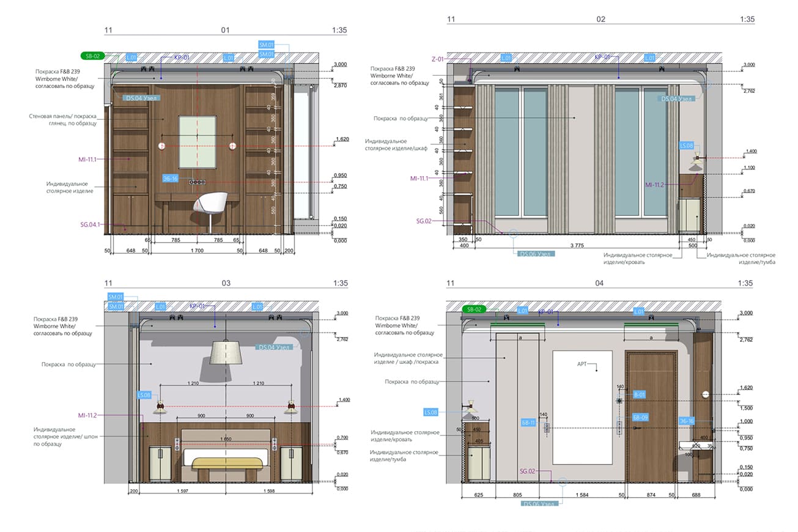Select the MI-11.2 label in elevation 03
Viewport: 798px width, 532px height.
coord(89,415)
